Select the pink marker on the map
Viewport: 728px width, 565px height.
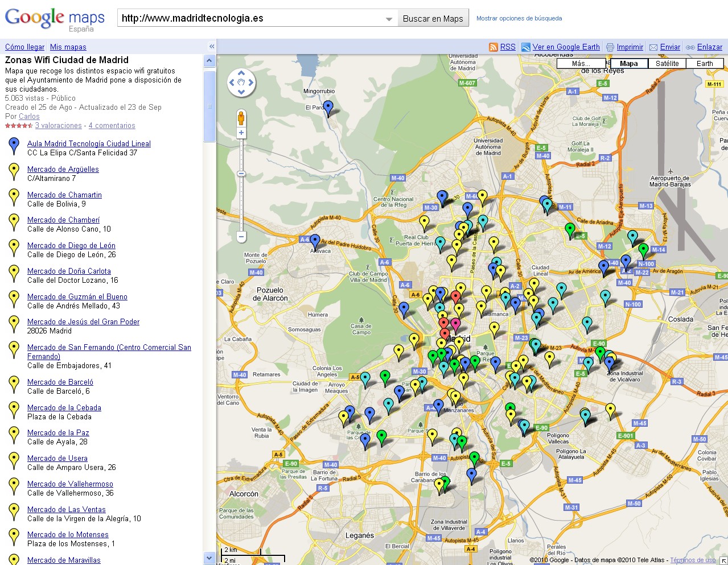[x=455, y=324]
